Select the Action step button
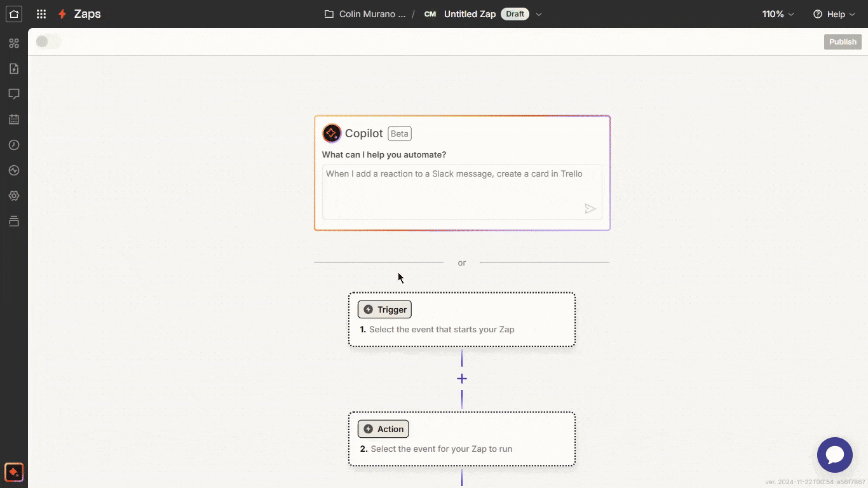Screen dimensions: 868x488 coord(383,429)
